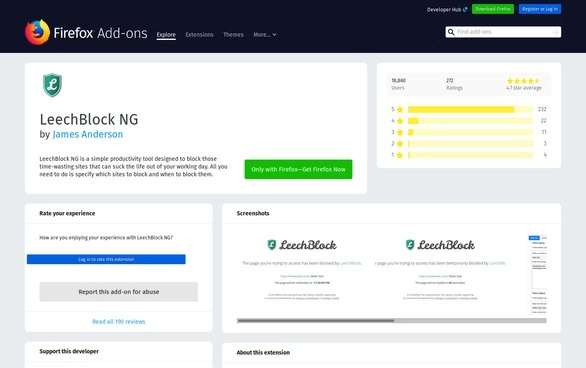Click the external link icon beside Developer Hub
This screenshot has height=368, width=586.
pyautogui.click(x=465, y=10)
